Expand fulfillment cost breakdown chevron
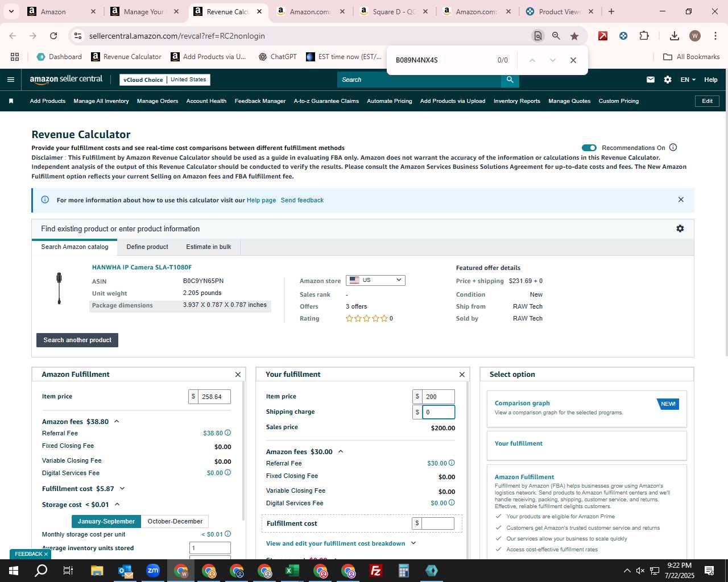 [x=413, y=543]
